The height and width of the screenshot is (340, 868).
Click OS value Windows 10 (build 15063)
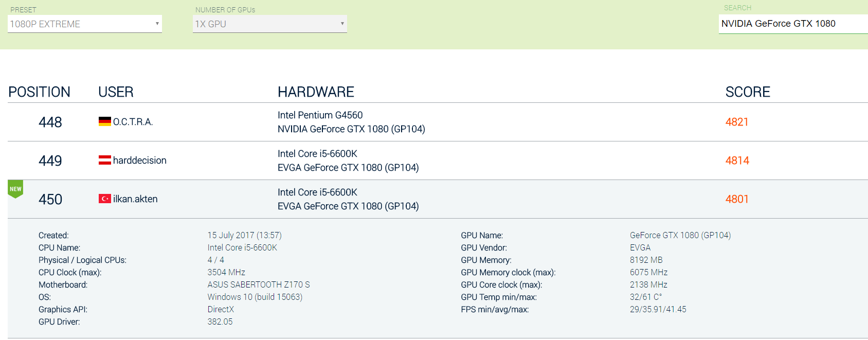pyautogui.click(x=255, y=297)
